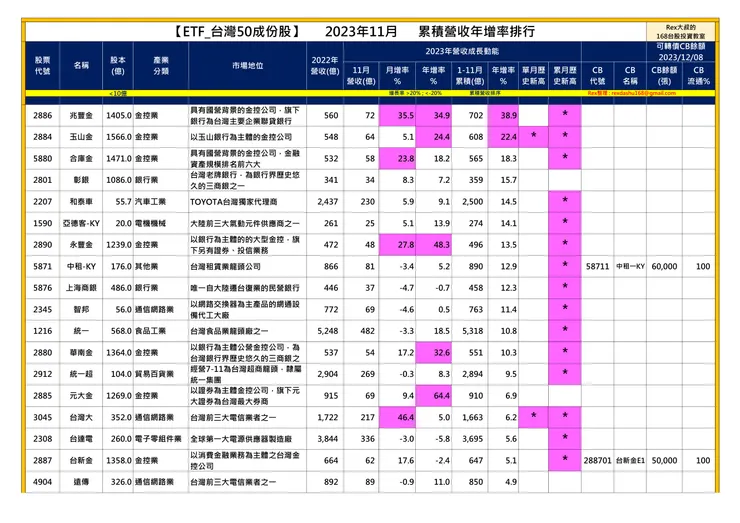Screen dimensions: 740x523
Task: Select stock code 2890
Action: 42,245
